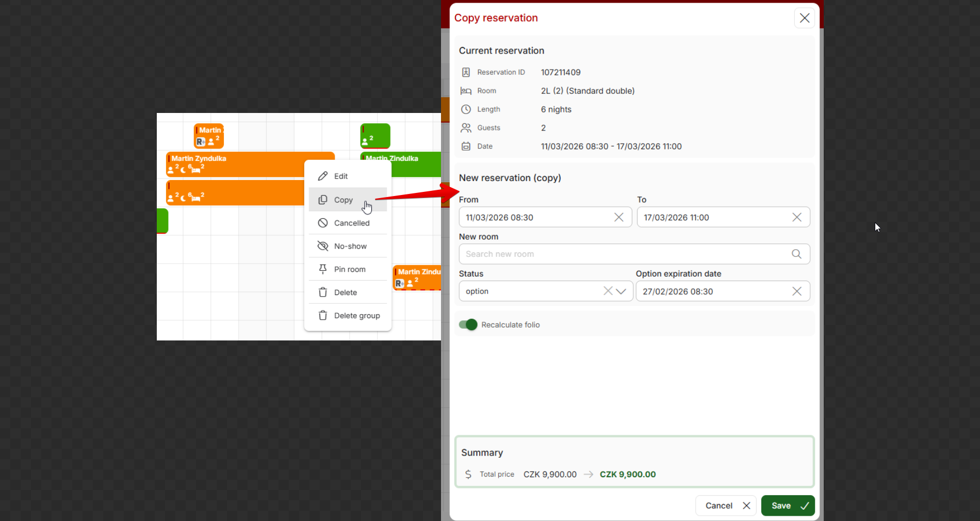This screenshot has height=521, width=980.
Task: Choose Delete group in context menu
Action: [x=356, y=316]
